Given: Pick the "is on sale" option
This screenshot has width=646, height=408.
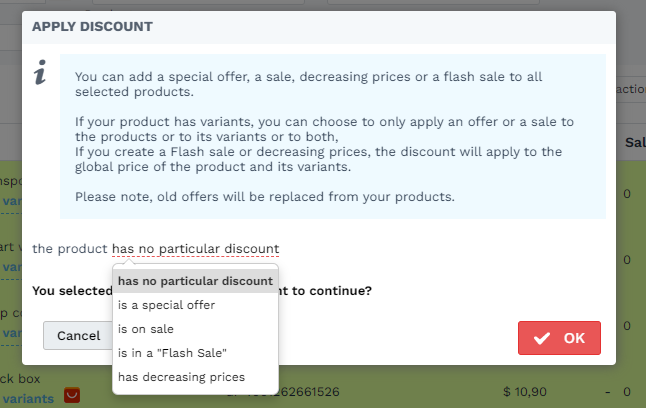Looking at the screenshot, I should pos(195,329).
